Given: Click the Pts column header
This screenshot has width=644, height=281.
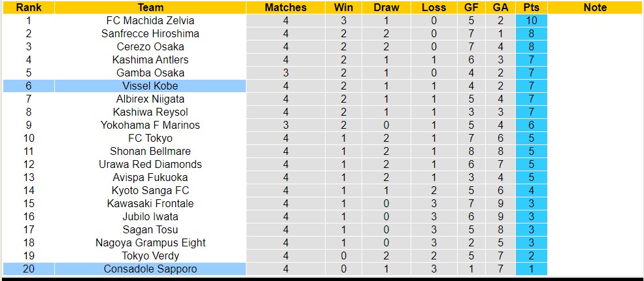Looking at the screenshot, I should click(531, 7).
